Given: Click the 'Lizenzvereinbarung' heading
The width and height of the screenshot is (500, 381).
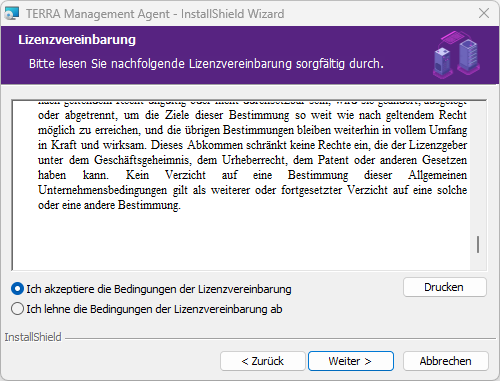Looking at the screenshot, I should (x=77, y=40).
